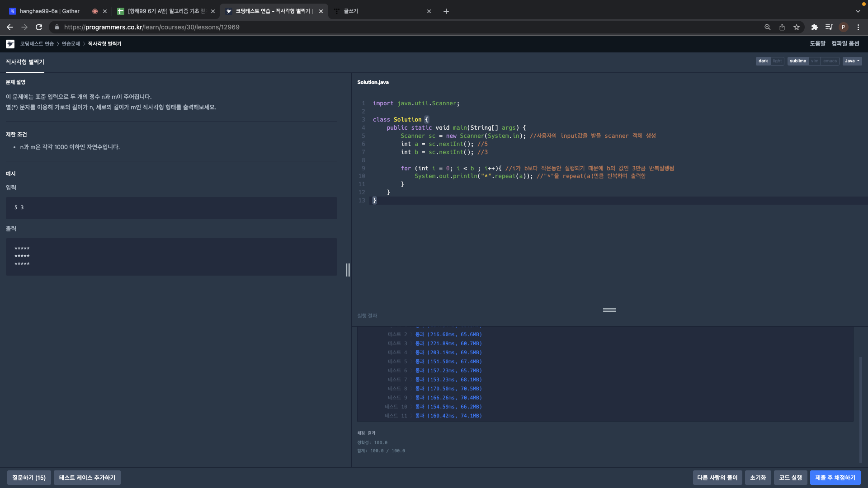Expand the tab search chevron
The height and width of the screenshot is (488, 868).
point(858,11)
